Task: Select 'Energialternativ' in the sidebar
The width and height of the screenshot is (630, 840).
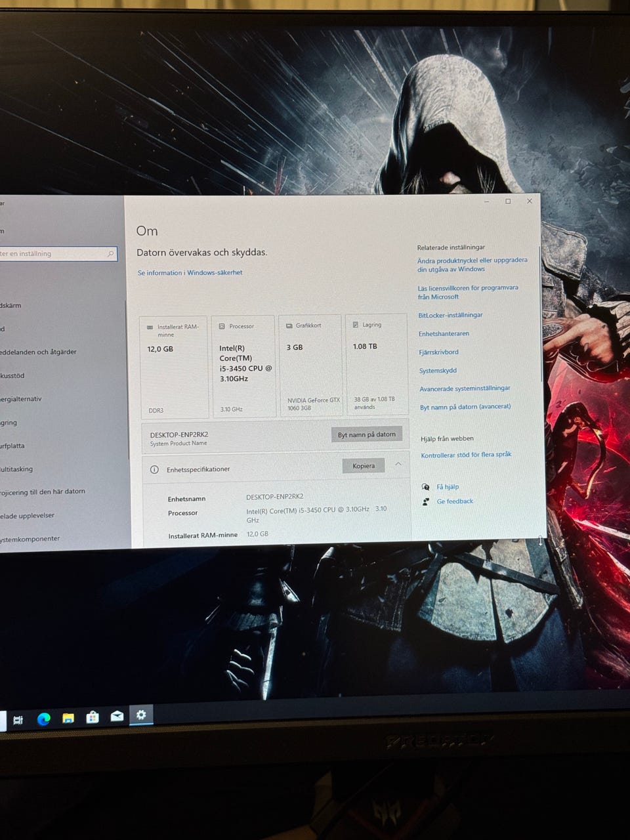Action: coord(21,399)
